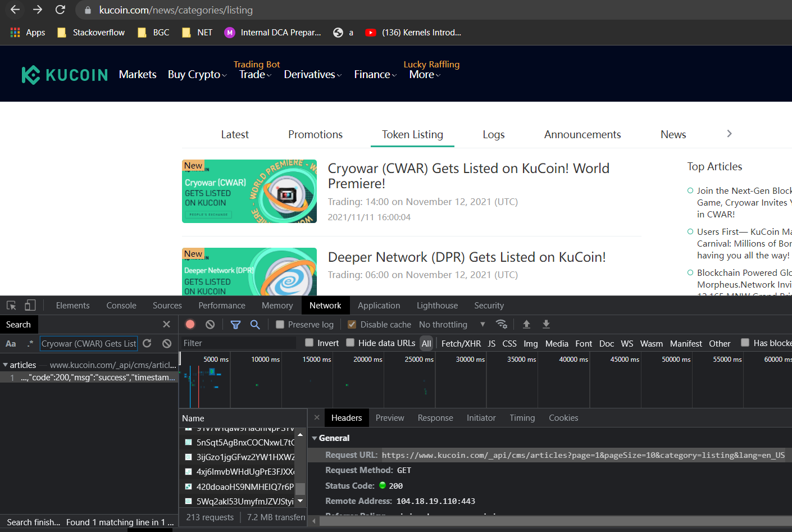Enable the Invert filter checkbox
The height and width of the screenshot is (532, 792).
pos(309,343)
